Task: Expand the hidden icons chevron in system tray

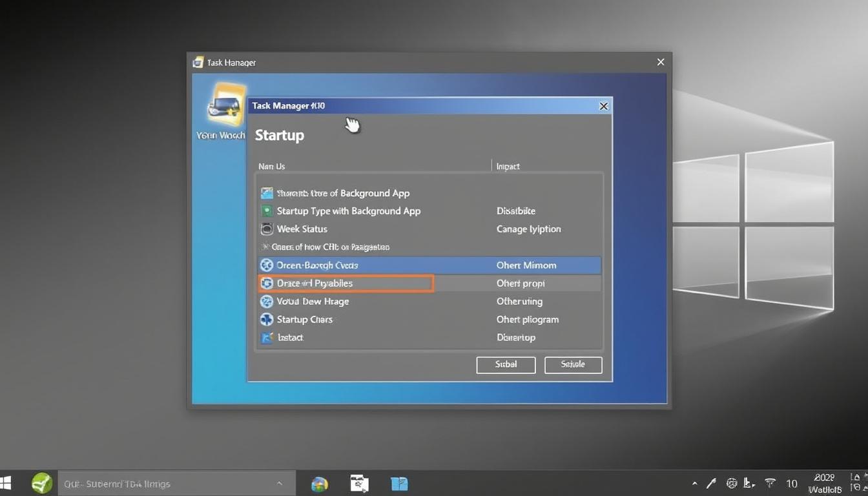Action: click(694, 482)
